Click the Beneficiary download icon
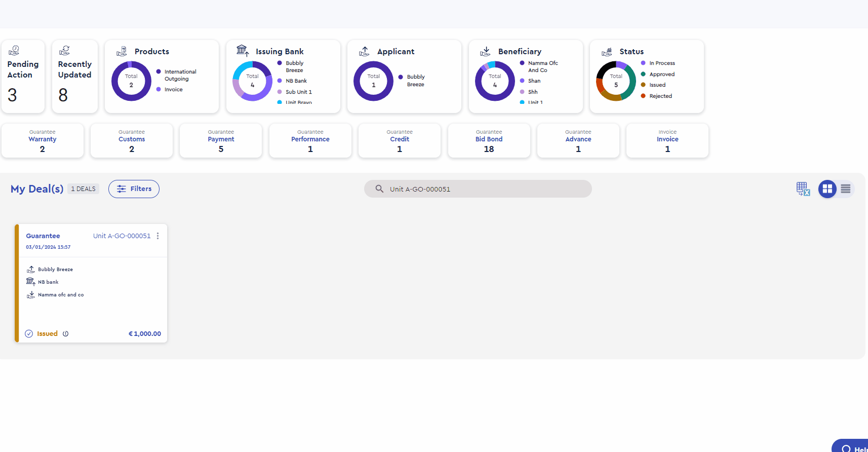This screenshot has height=452, width=868. pyautogui.click(x=485, y=51)
